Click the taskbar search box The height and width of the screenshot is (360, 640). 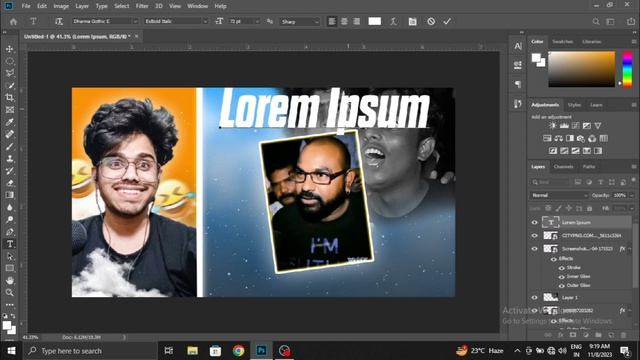point(90,351)
